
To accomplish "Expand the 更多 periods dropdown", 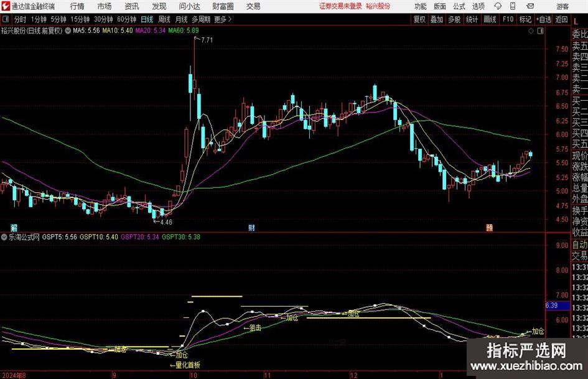I will 222,19.
